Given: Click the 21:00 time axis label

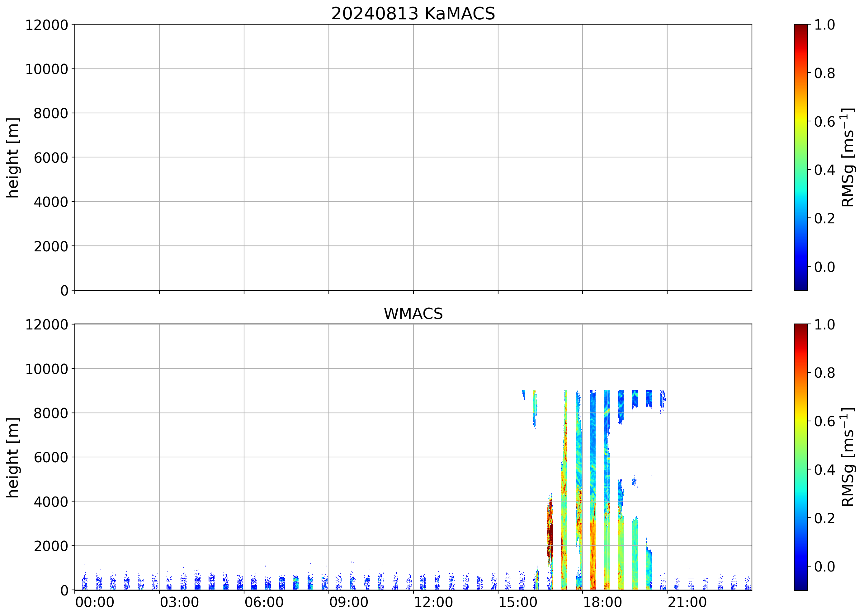Looking at the screenshot, I should 687,602.
